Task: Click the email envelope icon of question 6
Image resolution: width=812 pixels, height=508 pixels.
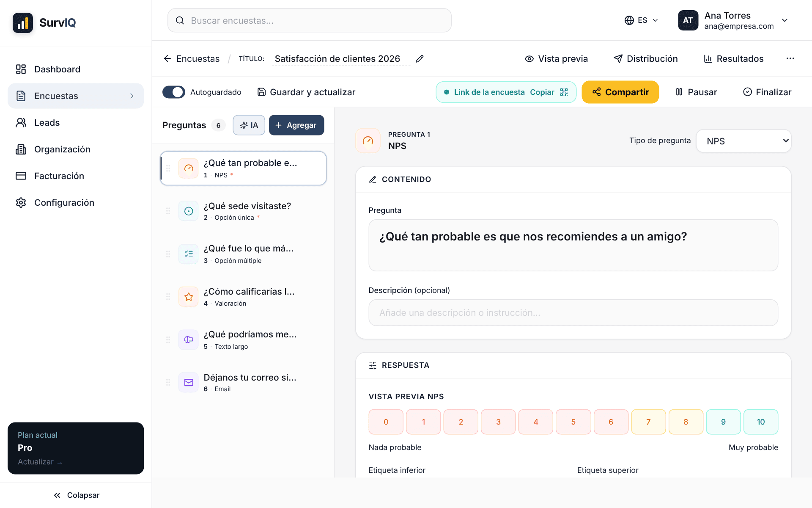Action: (189, 382)
